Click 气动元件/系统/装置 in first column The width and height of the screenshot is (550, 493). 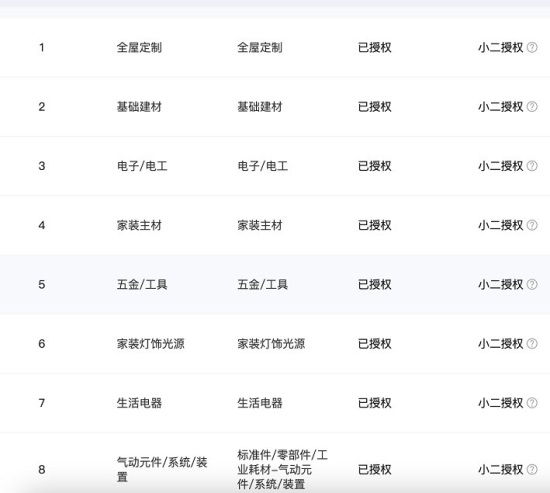(162, 469)
